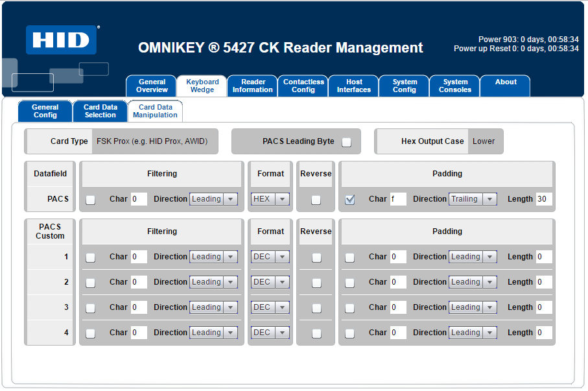Open the System Config tab
Image resolution: width=588 pixels, height=391 pixels.
405,86
